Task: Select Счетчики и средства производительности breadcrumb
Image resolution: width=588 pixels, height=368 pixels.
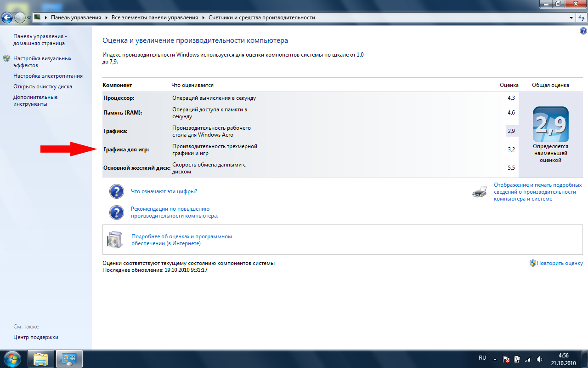Action: coord(262,17)
